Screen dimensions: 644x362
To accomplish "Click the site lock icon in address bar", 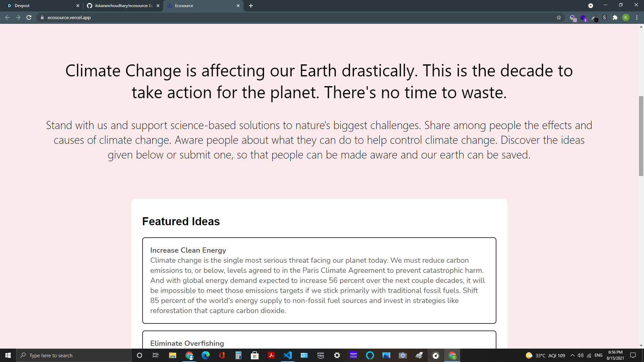I will (x=42, y=17).
